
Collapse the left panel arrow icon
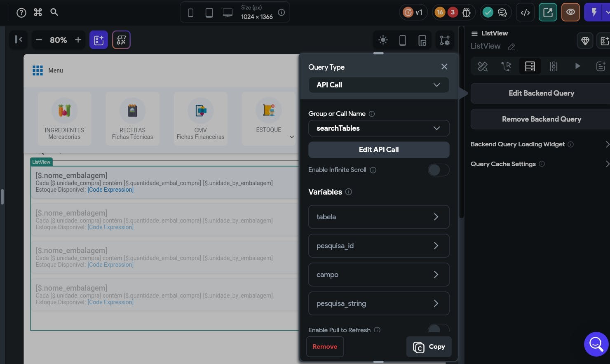[x=19, y=40]
